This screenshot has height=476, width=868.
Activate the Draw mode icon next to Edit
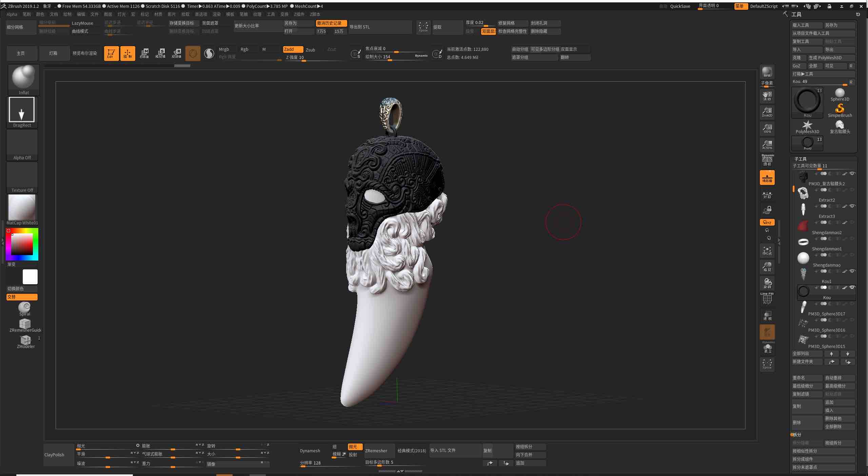pyautogui.click(x=127, y=53)
